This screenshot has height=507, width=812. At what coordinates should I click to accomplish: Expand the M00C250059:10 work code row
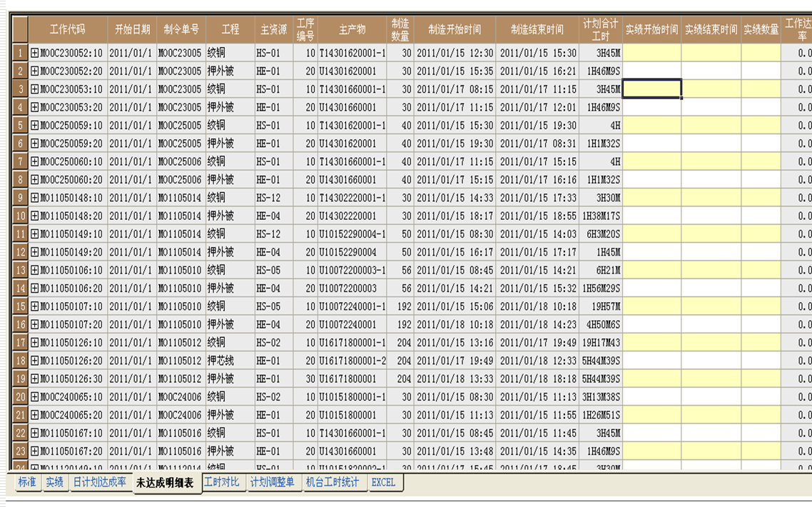[35, 125]
